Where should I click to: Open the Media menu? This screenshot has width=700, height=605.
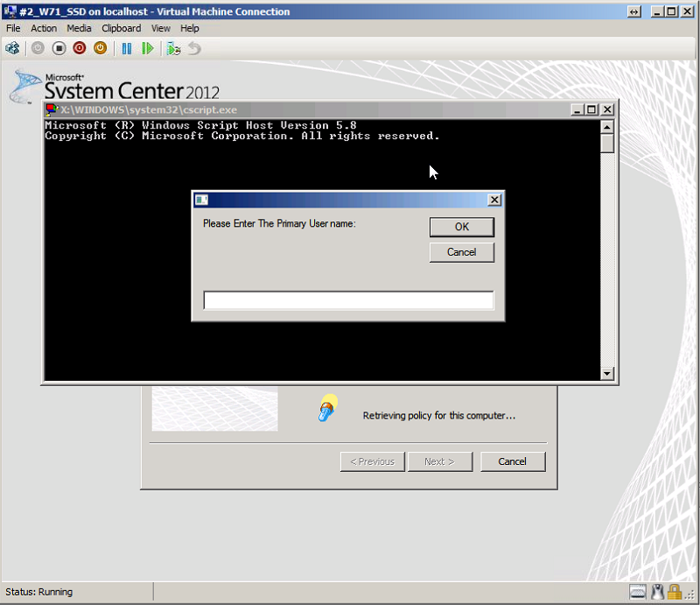point(79,28)
